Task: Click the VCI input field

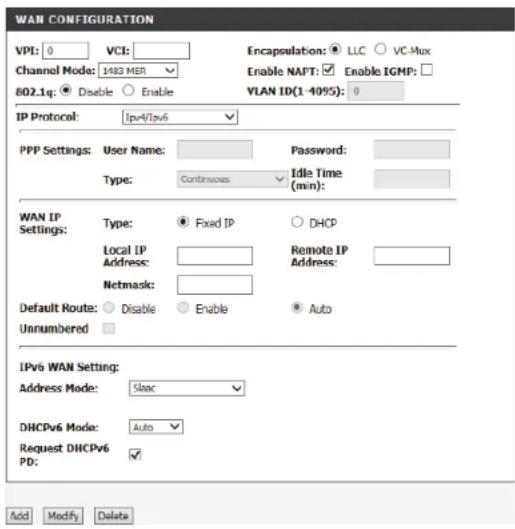Action: pos(161,51)
